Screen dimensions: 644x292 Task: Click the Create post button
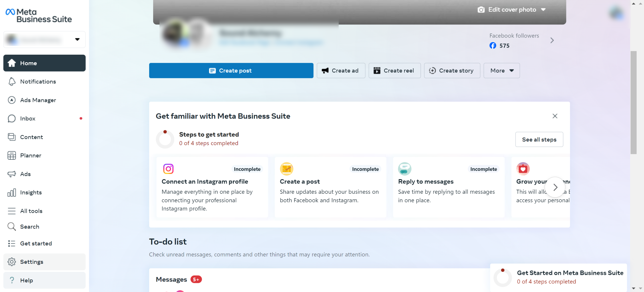pos(231,71)
